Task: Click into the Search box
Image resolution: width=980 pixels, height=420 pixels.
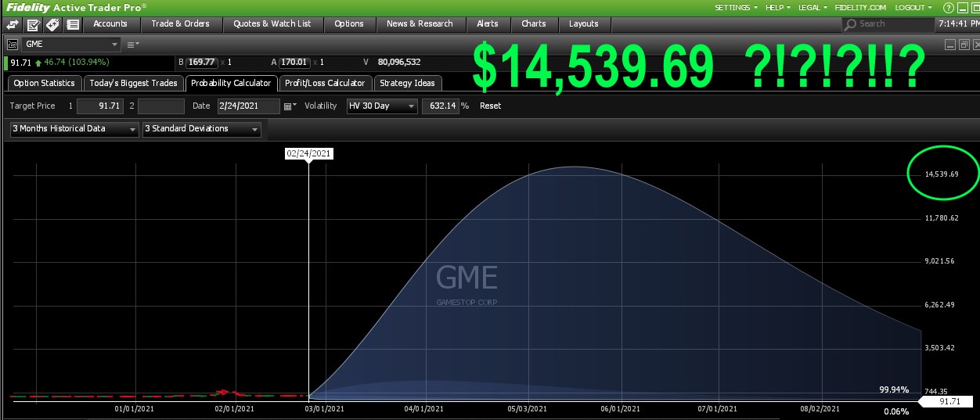Action: [887, 24]
